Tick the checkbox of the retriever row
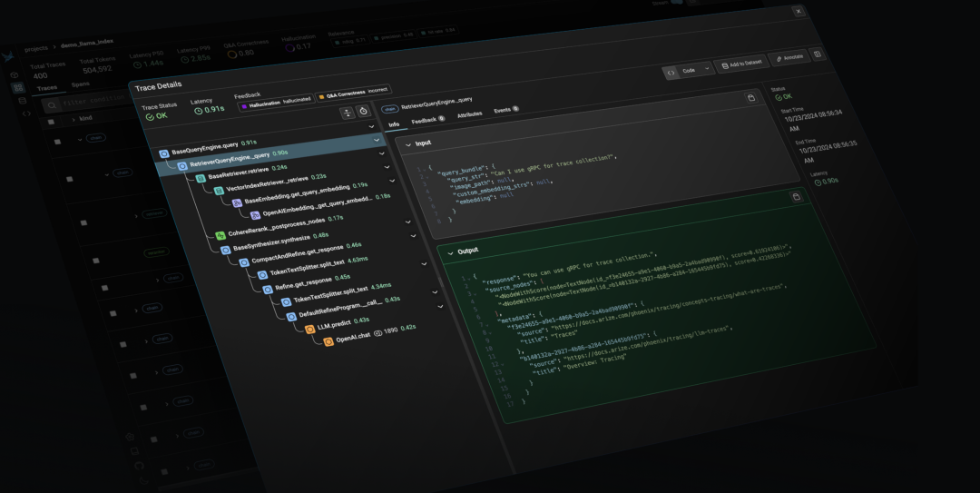 [83, 222]
